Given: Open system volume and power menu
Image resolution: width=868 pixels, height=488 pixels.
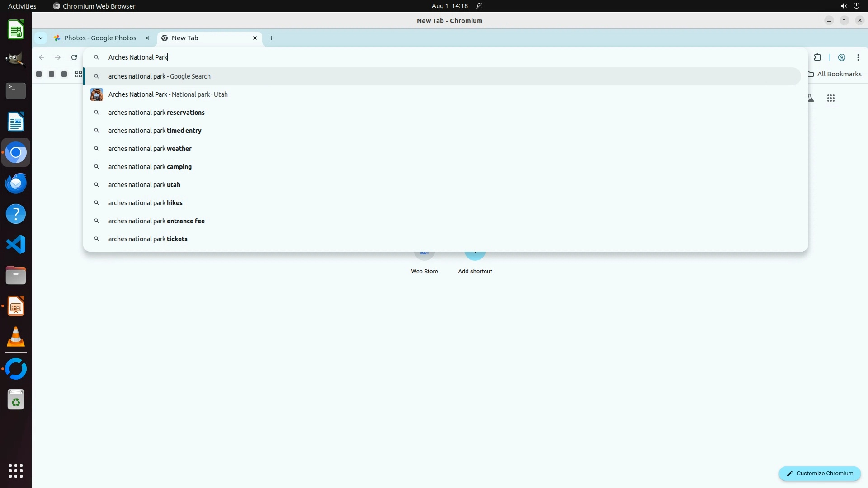Looking at the screenshot, I should [849, 6].
